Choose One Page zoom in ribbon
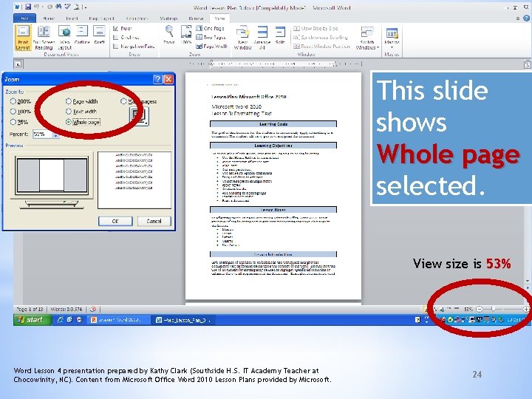 pos(211,29)
